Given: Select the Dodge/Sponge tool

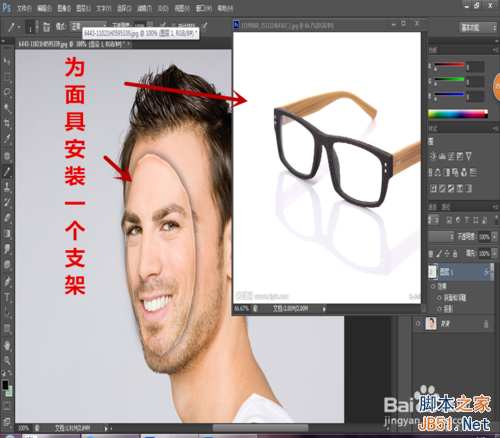Looking at the screenshot, I should (7, 264).
